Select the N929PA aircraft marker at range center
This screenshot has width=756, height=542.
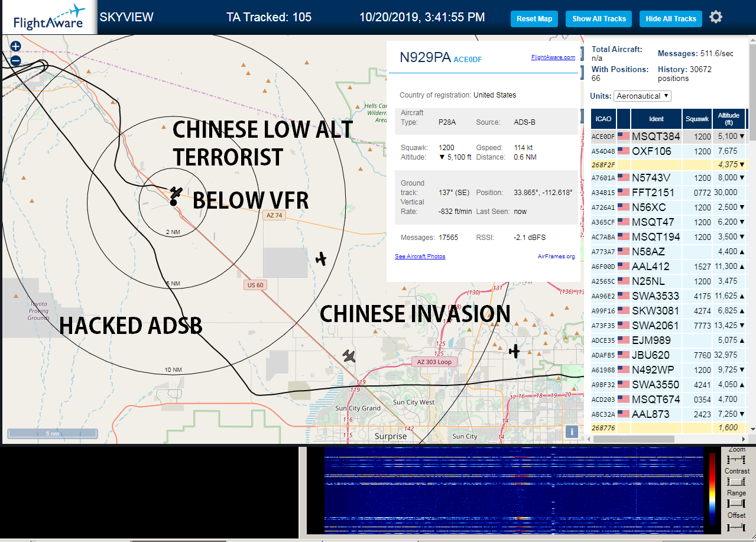(176, 193)
